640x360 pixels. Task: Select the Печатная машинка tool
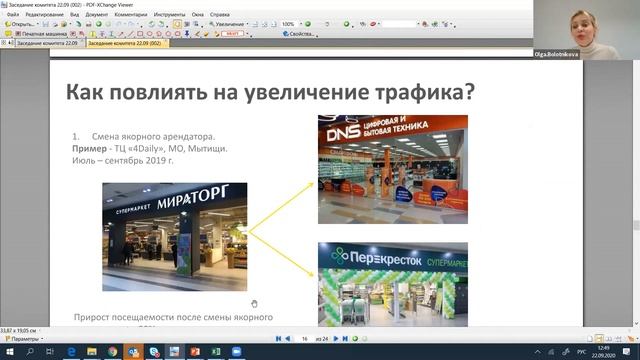(41, 33)
